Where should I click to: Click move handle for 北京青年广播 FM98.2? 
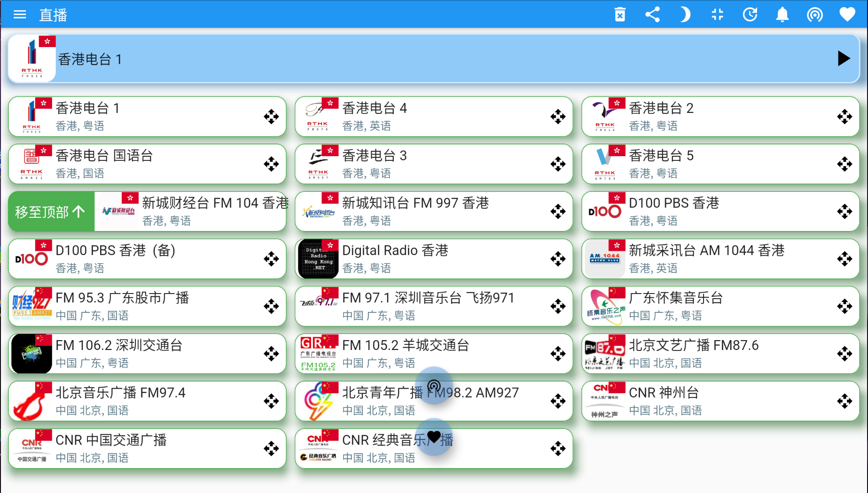click(558, 401)
